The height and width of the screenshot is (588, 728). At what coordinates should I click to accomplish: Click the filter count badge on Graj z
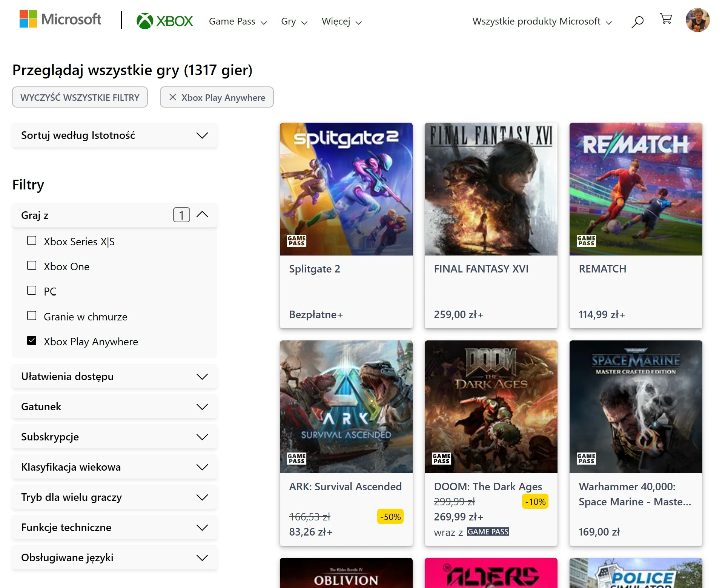point(181,215)
